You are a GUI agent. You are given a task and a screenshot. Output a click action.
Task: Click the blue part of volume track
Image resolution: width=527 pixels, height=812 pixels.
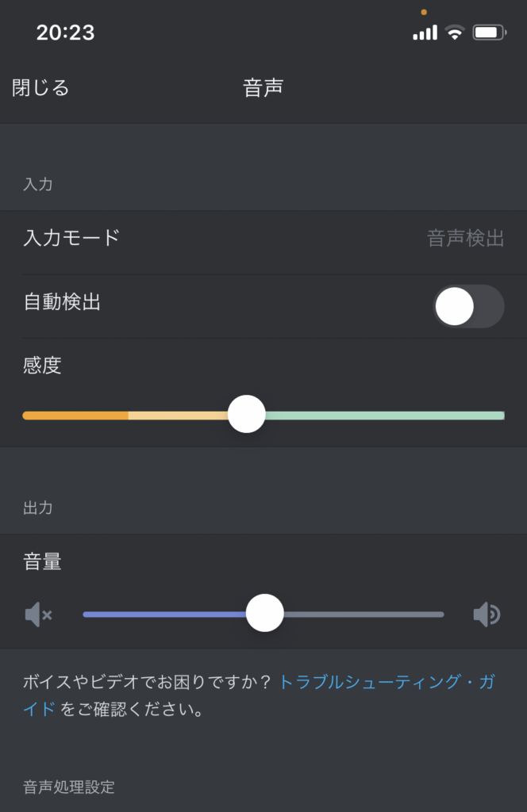click(x=164, y=615)
